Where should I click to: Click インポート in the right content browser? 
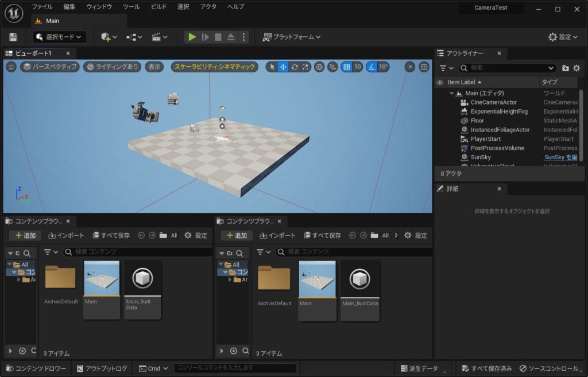tap(277, 236)
